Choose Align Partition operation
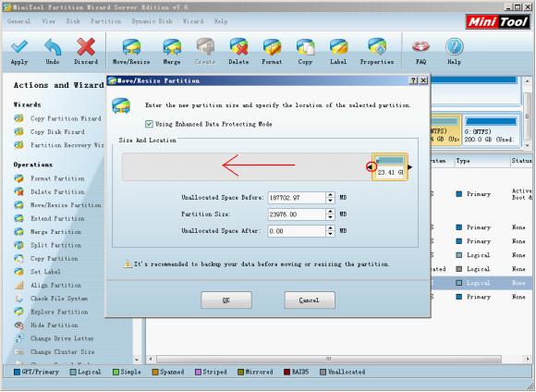 48,285
